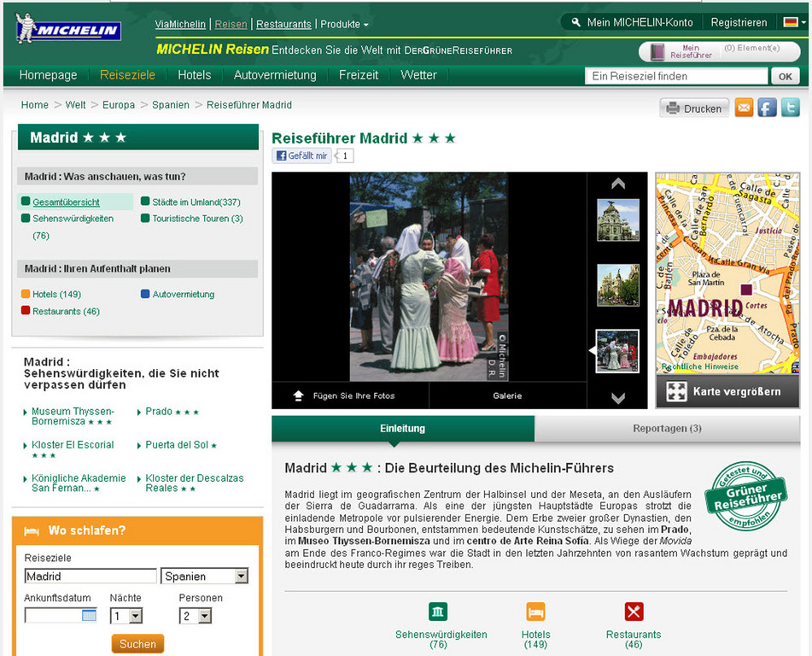812x656 pixels.
Task: Share page on Facebook icon
Action: (x=767, y=108)
